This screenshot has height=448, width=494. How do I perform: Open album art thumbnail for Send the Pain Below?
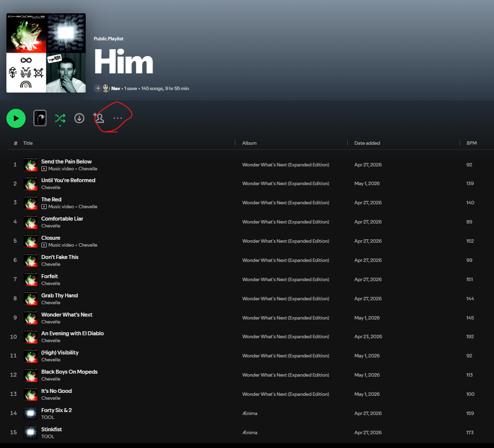[x=31, y=164]
